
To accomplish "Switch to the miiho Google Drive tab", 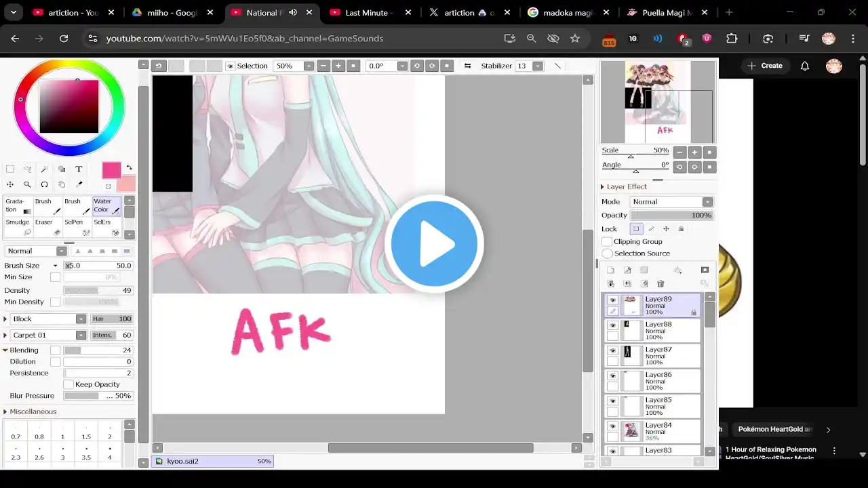I will click(173, 12).
